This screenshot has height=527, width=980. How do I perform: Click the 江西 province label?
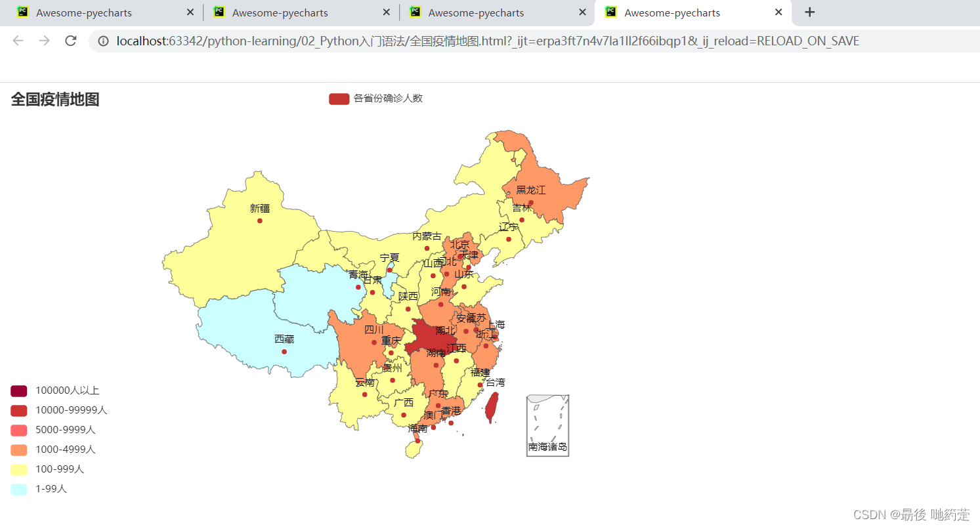[456, 348]
